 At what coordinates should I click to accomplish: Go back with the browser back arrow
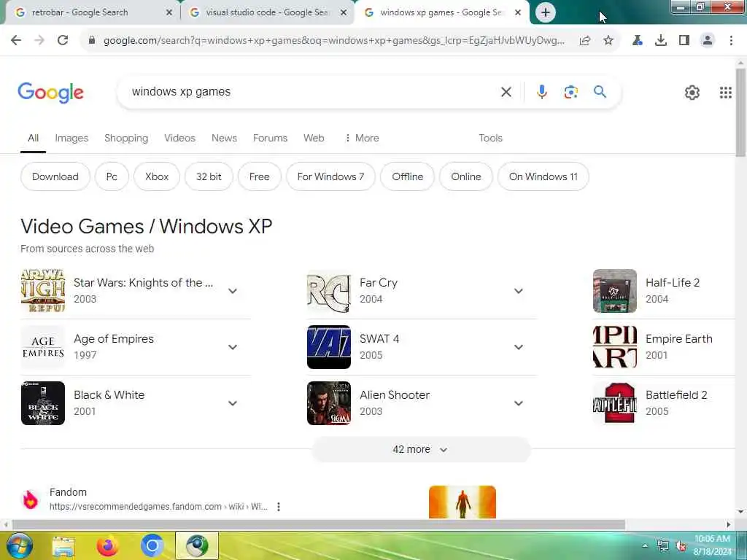[x=16, y=41]
